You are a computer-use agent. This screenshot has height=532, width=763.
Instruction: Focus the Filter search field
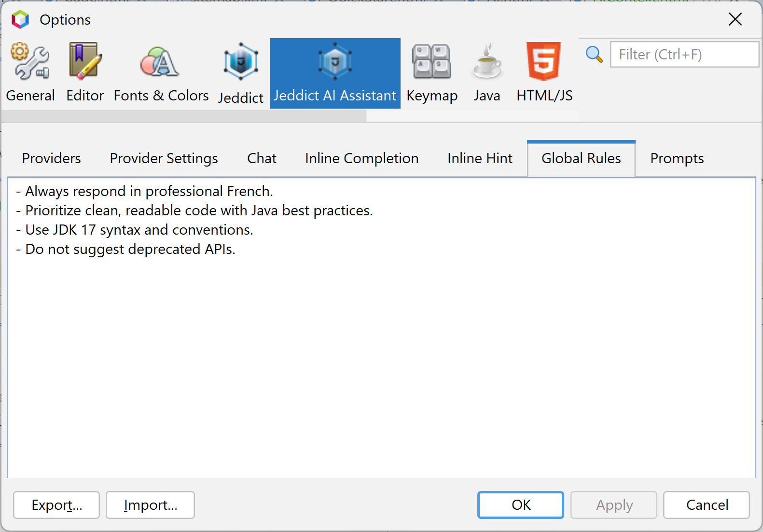click(684, 55)
